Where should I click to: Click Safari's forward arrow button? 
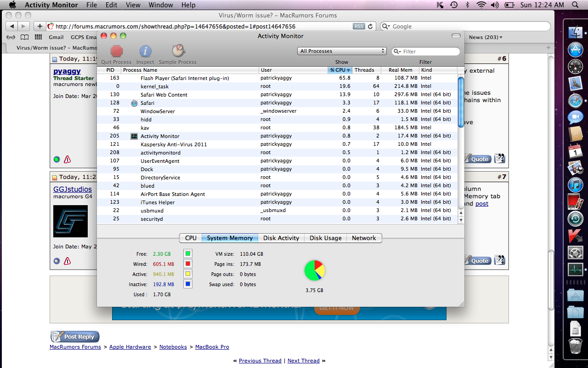pos(24,26)
